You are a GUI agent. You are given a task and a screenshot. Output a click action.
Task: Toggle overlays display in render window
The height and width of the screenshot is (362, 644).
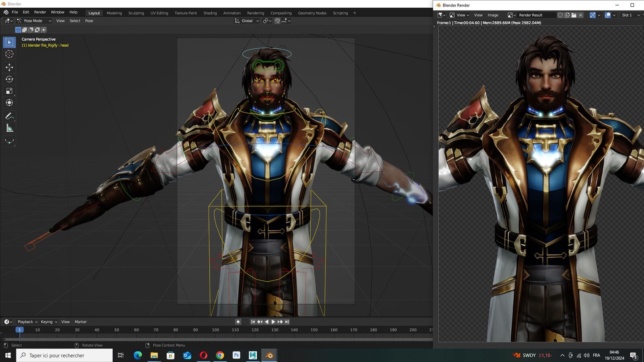[608, 15]
